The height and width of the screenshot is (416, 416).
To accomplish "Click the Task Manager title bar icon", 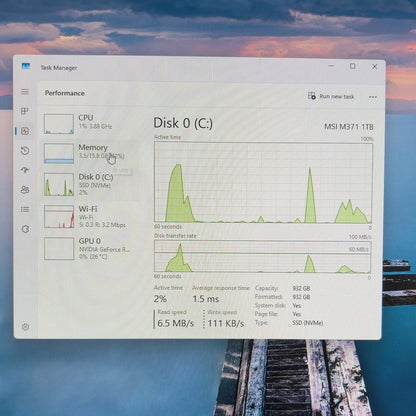I will click(26, 66).
